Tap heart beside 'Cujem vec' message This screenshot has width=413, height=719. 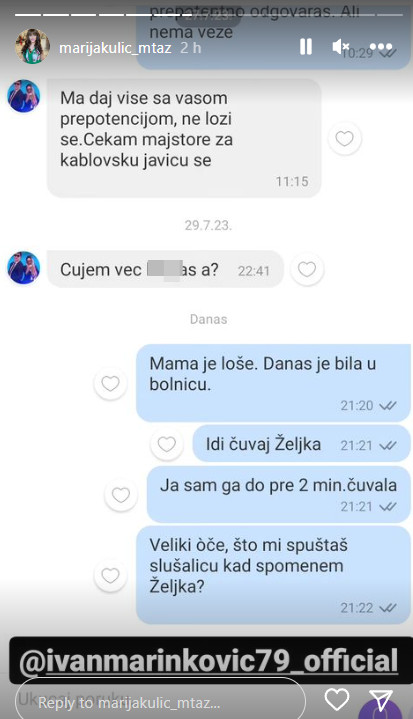[x=307, y=269]
